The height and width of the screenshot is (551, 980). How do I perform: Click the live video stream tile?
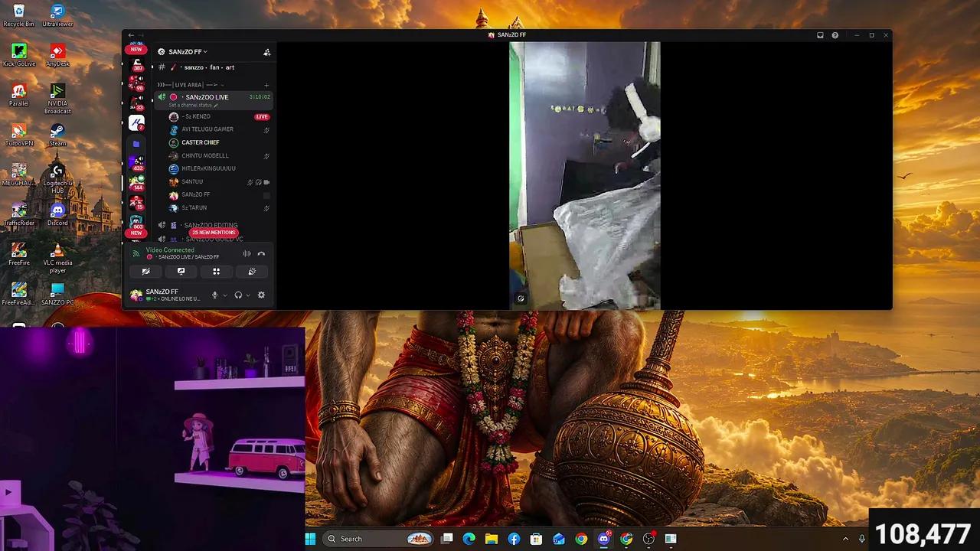585,175
